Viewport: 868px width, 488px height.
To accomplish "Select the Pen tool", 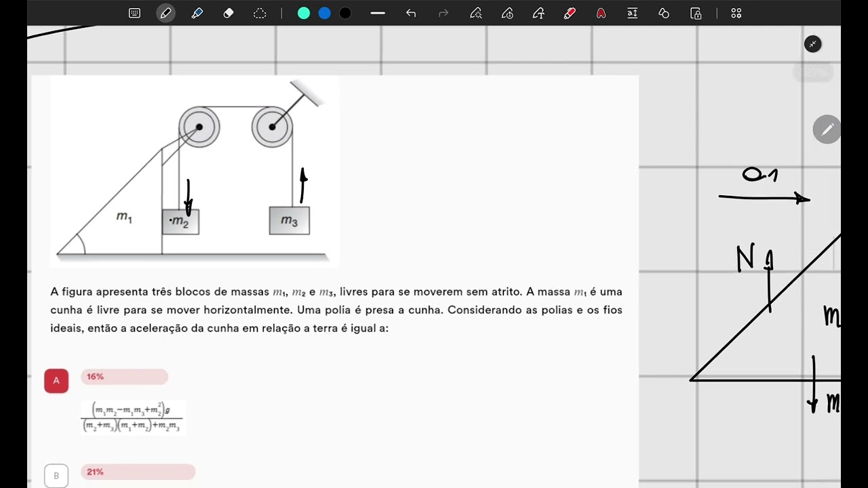I will click(x=165, y=13).
